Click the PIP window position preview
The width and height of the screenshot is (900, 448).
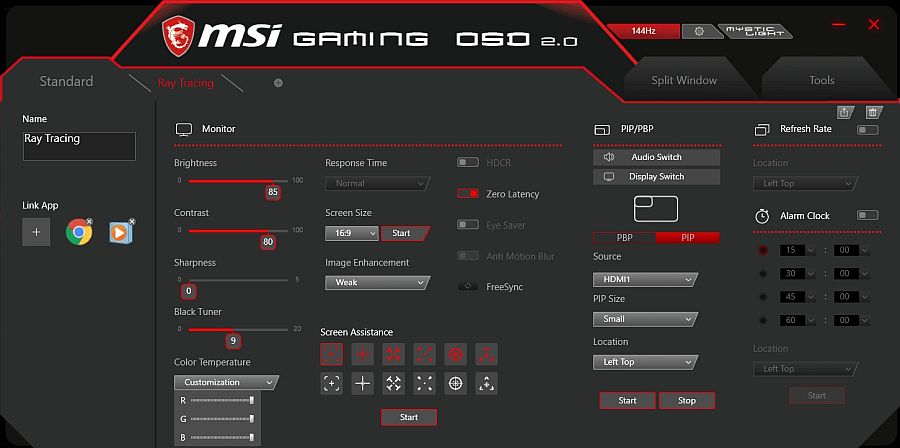[x=656, y=209]
